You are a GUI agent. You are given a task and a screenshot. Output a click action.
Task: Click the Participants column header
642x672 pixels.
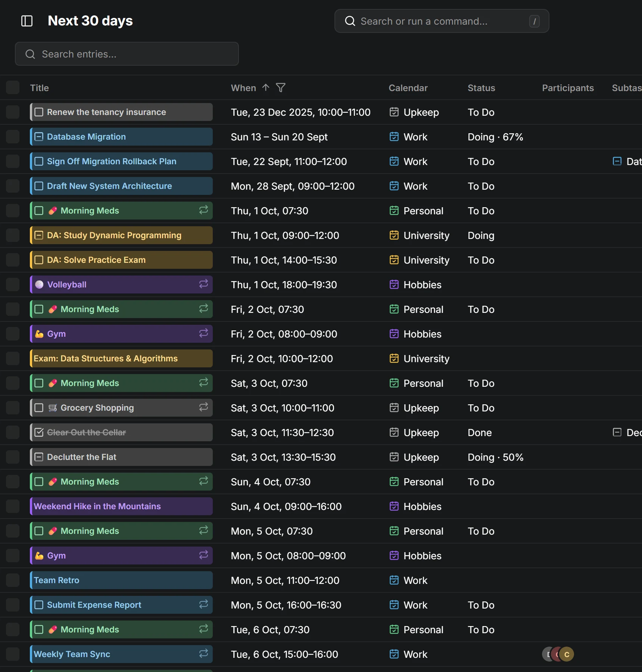[x=568, y=88]
